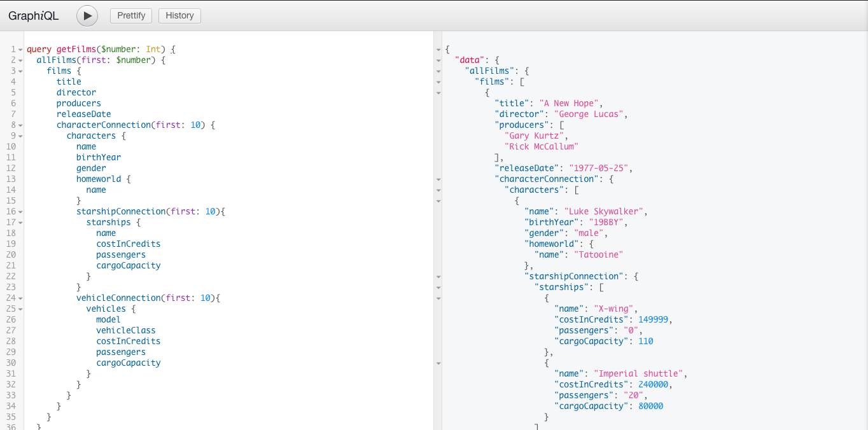
Task: Click 'vehicleClass' field in query editor
Action: point(126,330)
